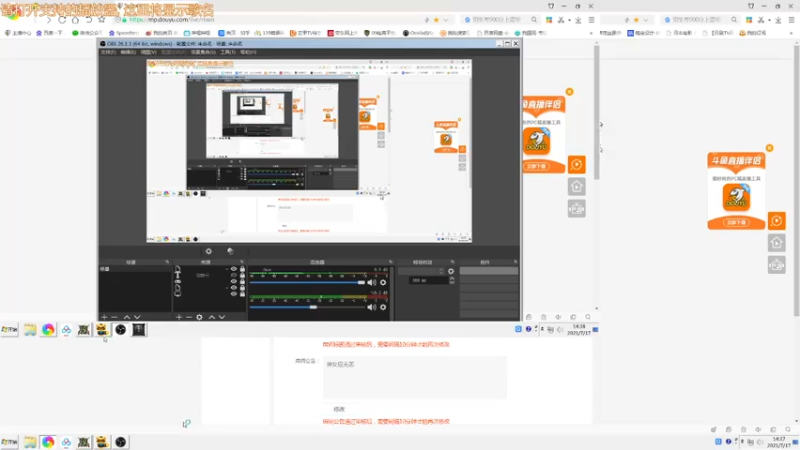Toggle the lock of the bottommost OBS source

click(x=242, y=294)
